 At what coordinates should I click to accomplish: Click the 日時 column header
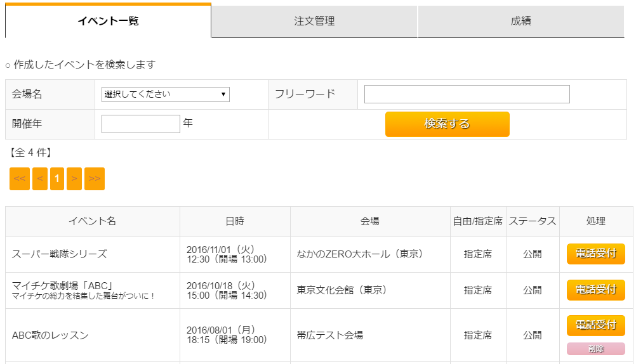[234, 221]
